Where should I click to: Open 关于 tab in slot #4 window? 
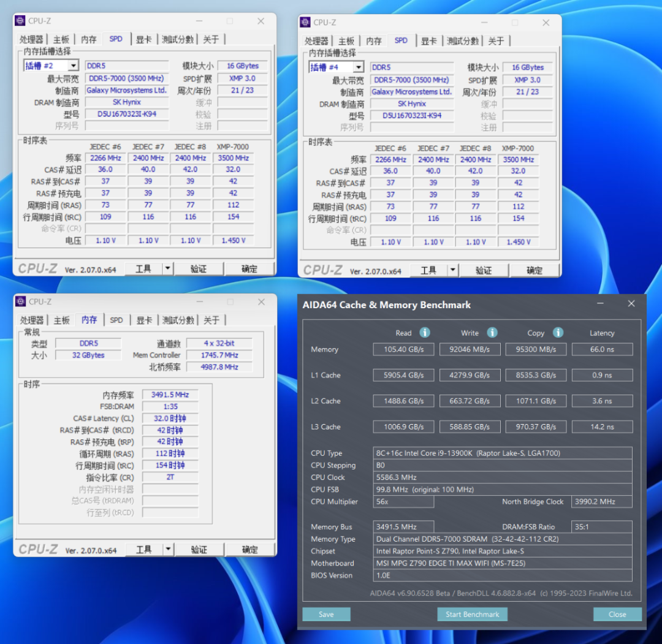[496, 41]
